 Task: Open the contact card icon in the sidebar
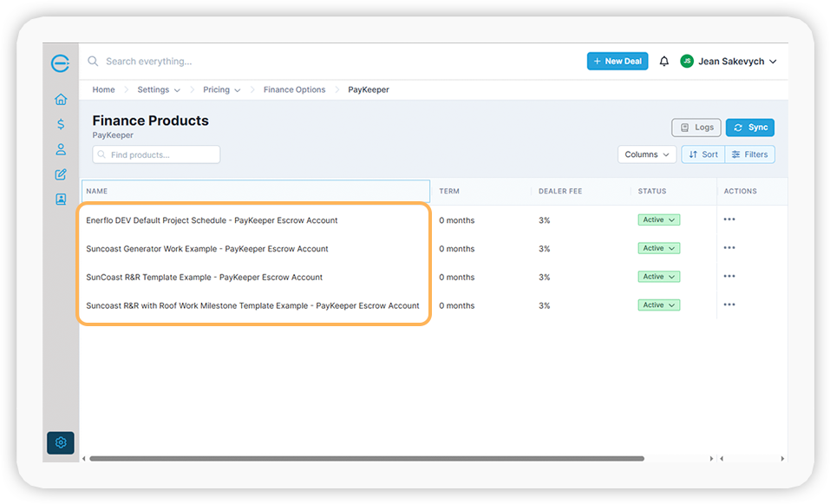[x=60, y=199]
